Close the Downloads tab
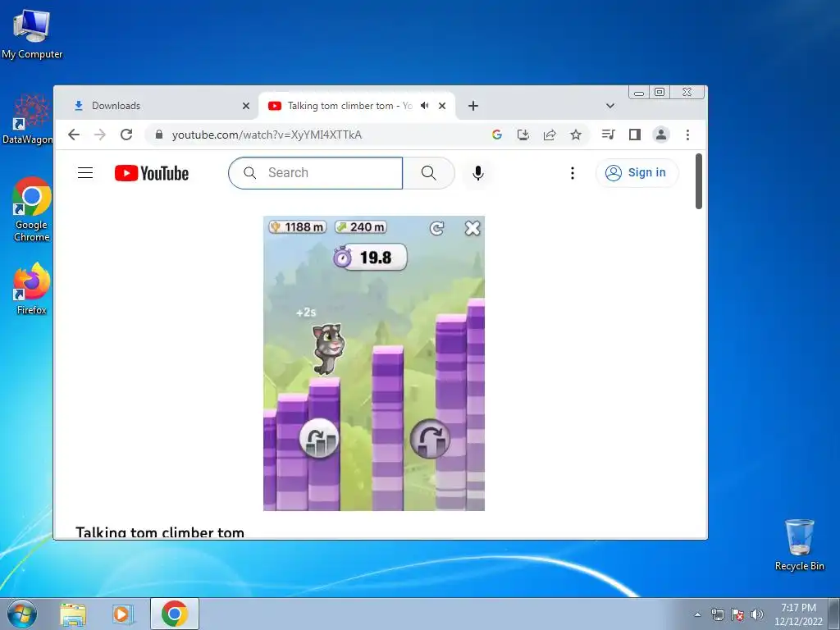The height and width of the screenshot is (630, 840). pyautogui.click(x=246, y=106)
